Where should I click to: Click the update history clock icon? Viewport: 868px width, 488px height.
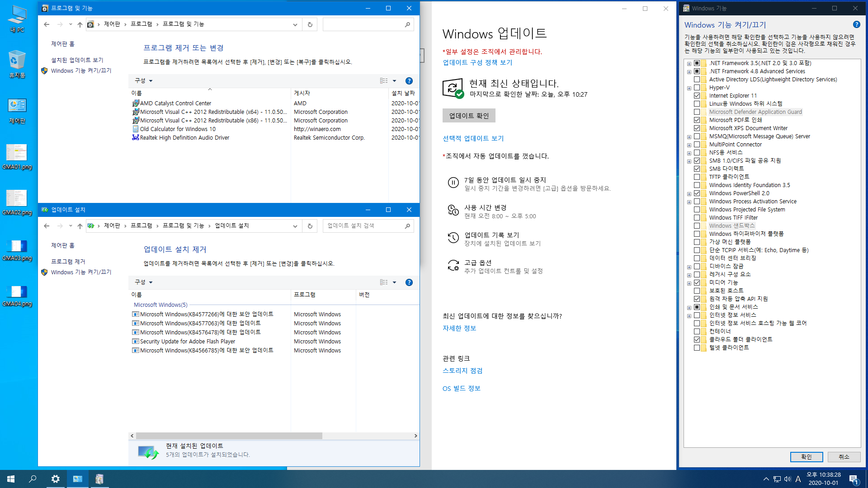[x=453, y=238]
